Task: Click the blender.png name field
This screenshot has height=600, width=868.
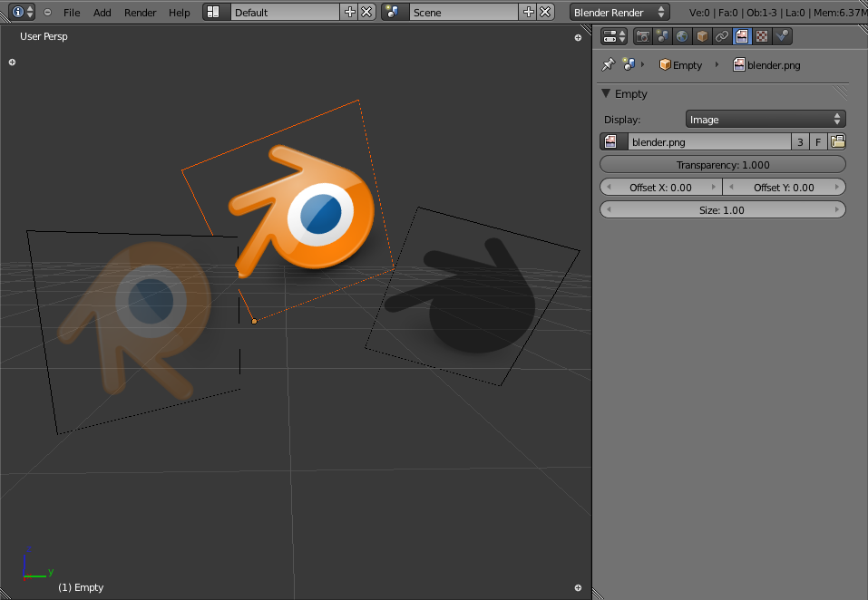Action: point(708,141)
